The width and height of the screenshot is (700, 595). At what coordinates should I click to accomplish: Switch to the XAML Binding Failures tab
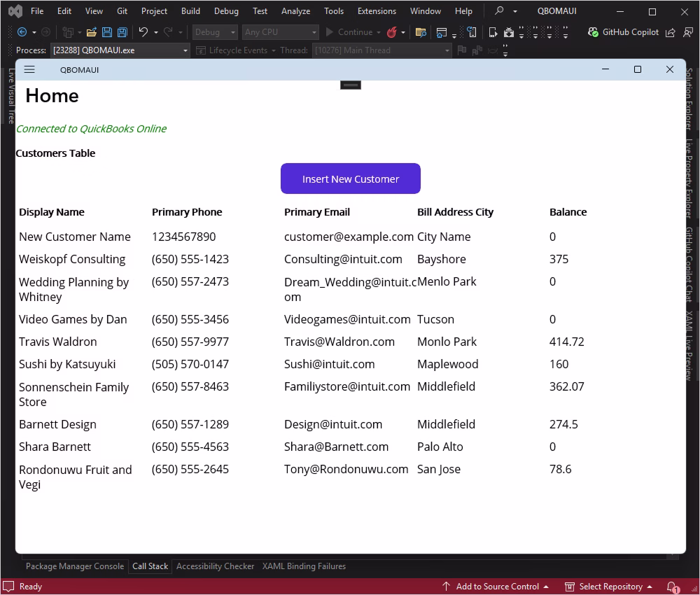pos(304,566)
